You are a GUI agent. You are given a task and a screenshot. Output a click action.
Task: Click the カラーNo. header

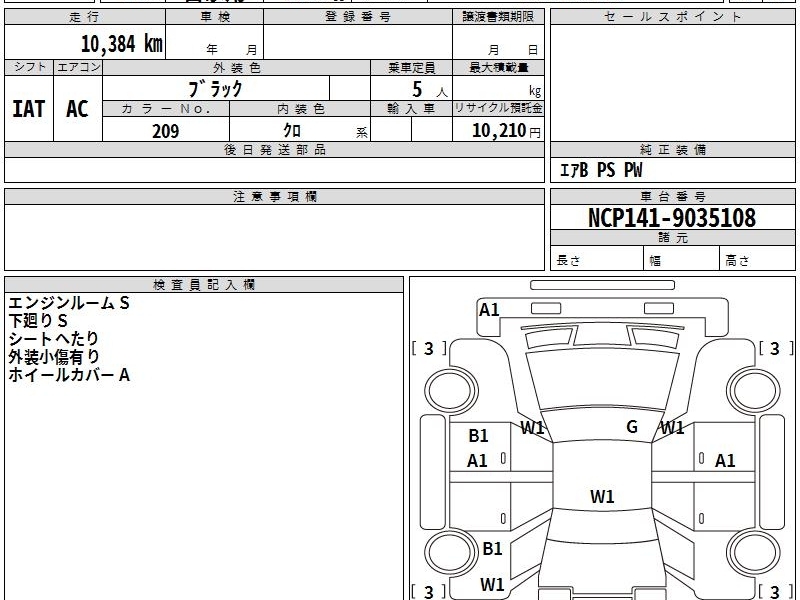pos(166,109)
